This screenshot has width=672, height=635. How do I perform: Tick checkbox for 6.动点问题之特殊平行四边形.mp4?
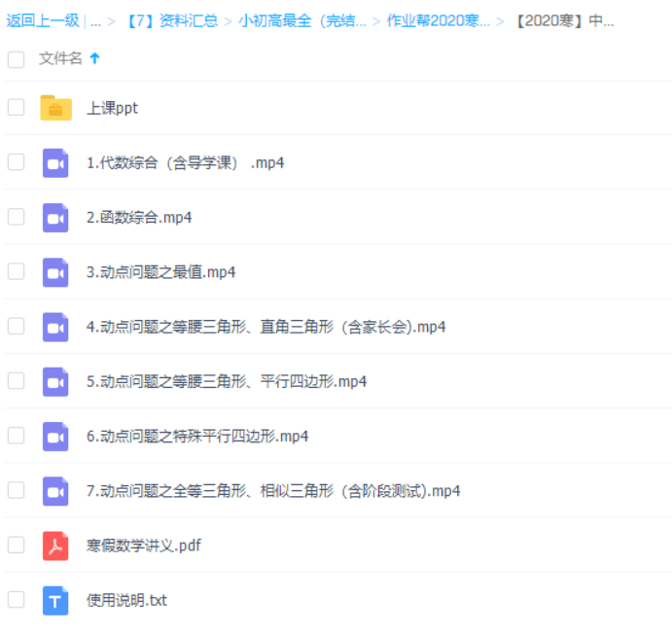(16, 436)
